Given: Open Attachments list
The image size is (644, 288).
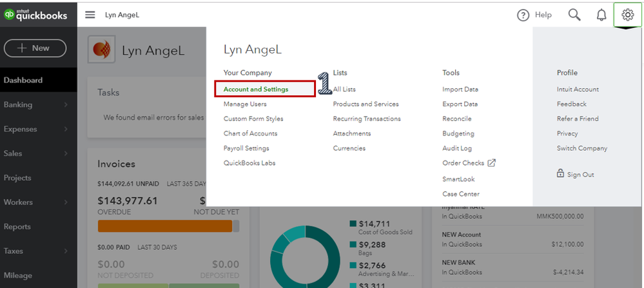Looking at the screenshot, I should (x=352, y=133).
